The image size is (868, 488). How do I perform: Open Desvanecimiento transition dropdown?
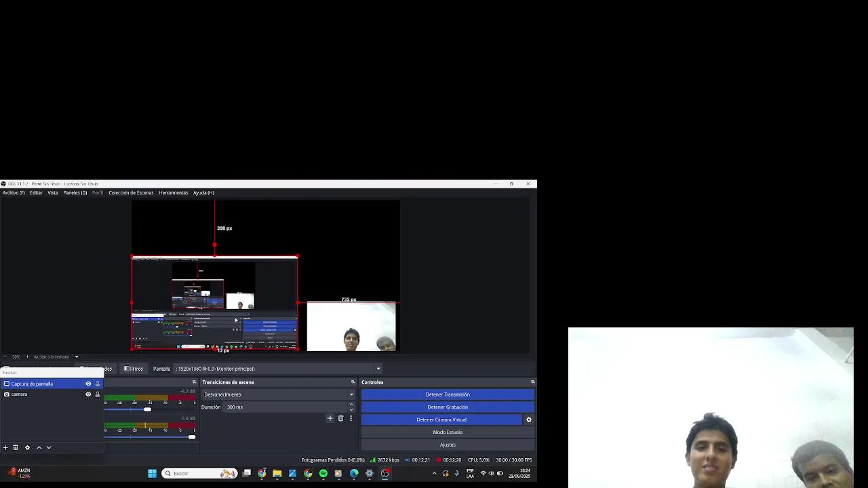(278, 394)
